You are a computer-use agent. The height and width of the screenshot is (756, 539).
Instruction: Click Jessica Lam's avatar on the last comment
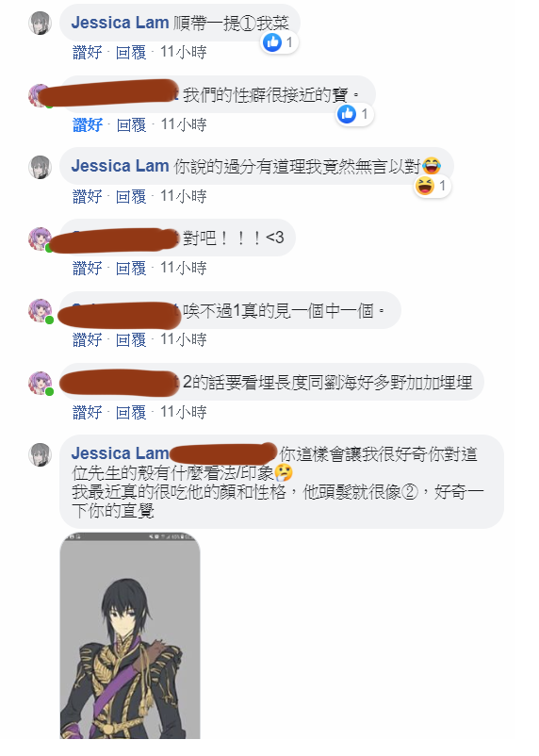[40, 454]
